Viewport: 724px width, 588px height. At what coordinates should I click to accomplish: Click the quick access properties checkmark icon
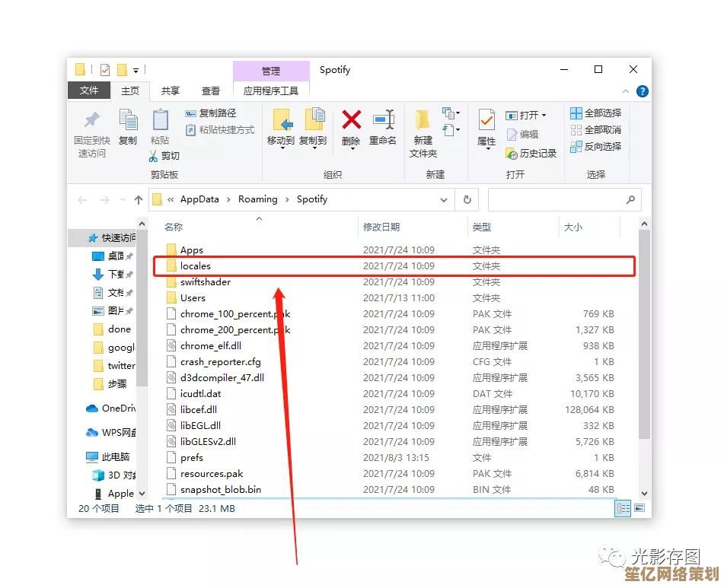105,70
